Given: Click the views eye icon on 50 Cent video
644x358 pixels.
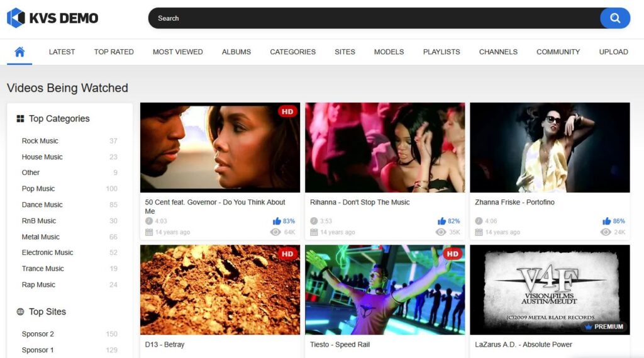Looking at the screenshot, I should point(275,232).
